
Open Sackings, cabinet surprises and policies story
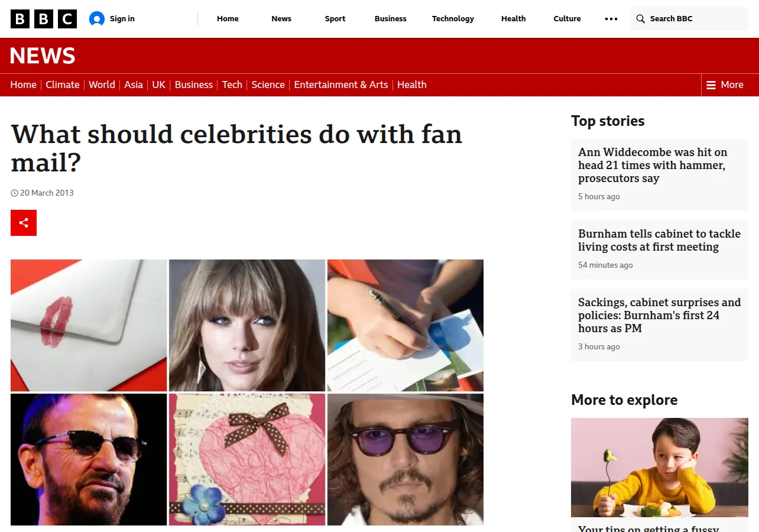(659, 315)
